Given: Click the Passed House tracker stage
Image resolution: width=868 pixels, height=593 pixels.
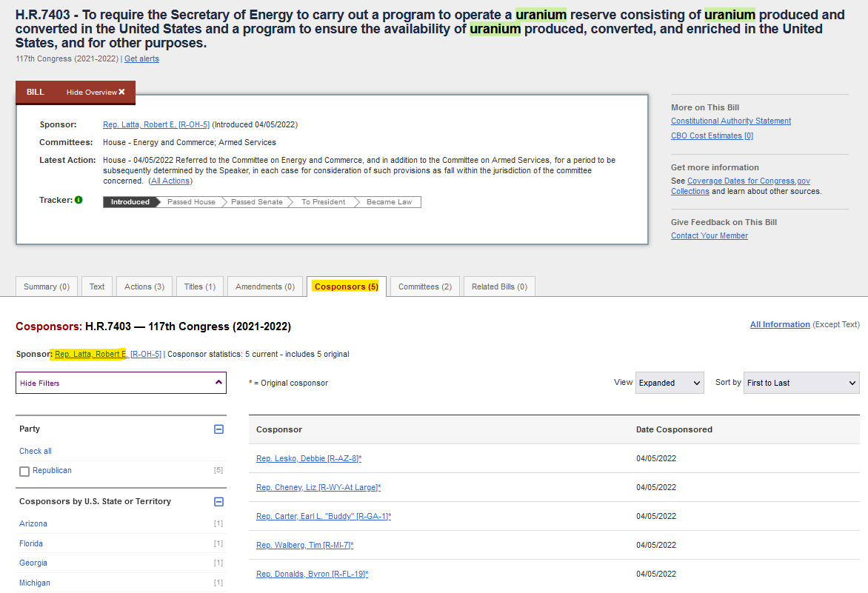Looking at the screenshot, I should point(192,202).
